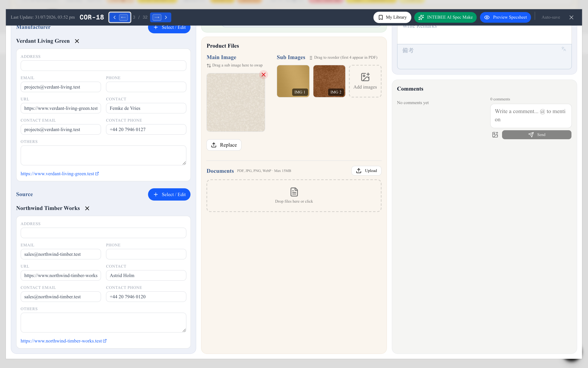Click manufacturer OTHERS textarea
The height and width of the screenshot is (368, 588).
(x=104, y=155)
